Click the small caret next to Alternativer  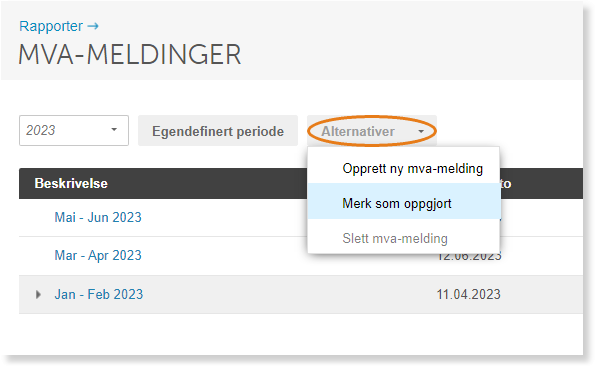click(x=421, y=132)
